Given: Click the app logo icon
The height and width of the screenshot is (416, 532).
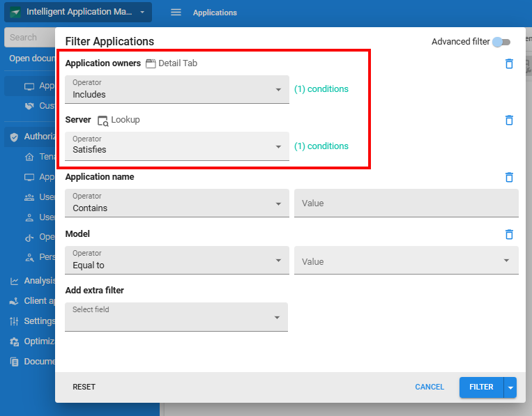Looking at the screenshot, I should [15, 13].
